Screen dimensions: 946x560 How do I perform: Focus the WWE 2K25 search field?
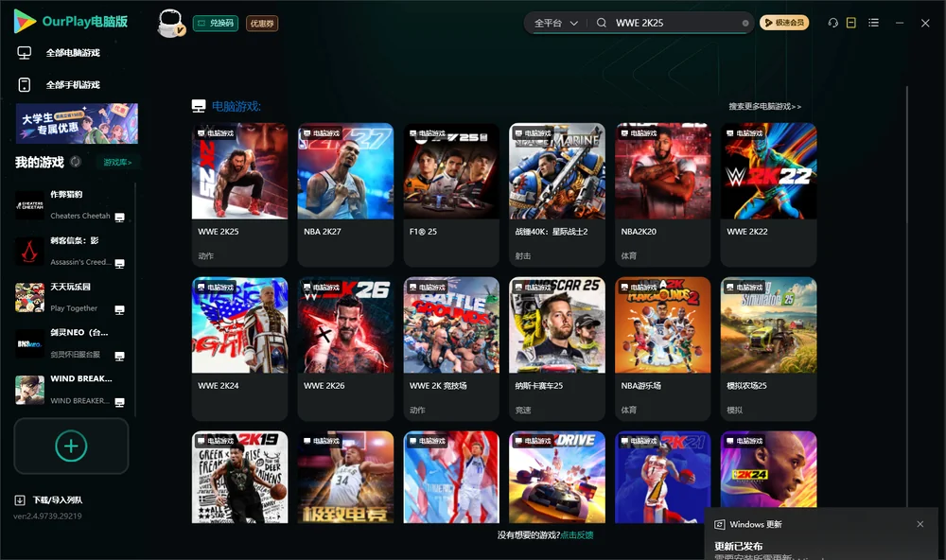(675, 23)
